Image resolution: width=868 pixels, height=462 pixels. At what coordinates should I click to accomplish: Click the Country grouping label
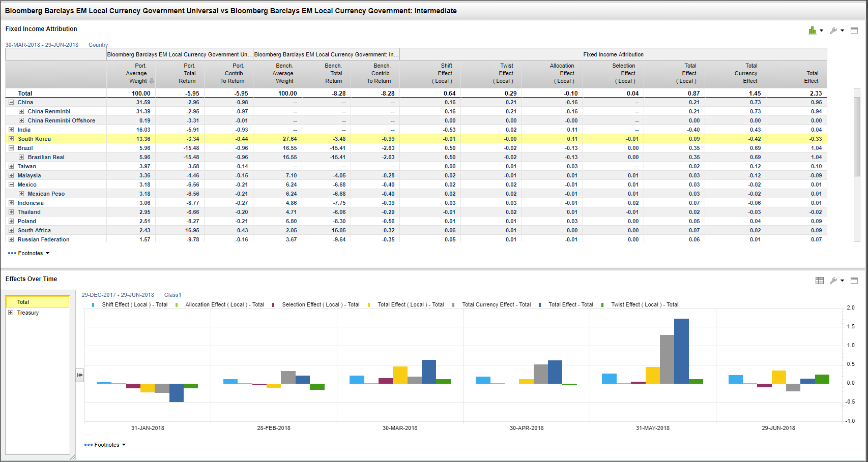coord(98,45)
